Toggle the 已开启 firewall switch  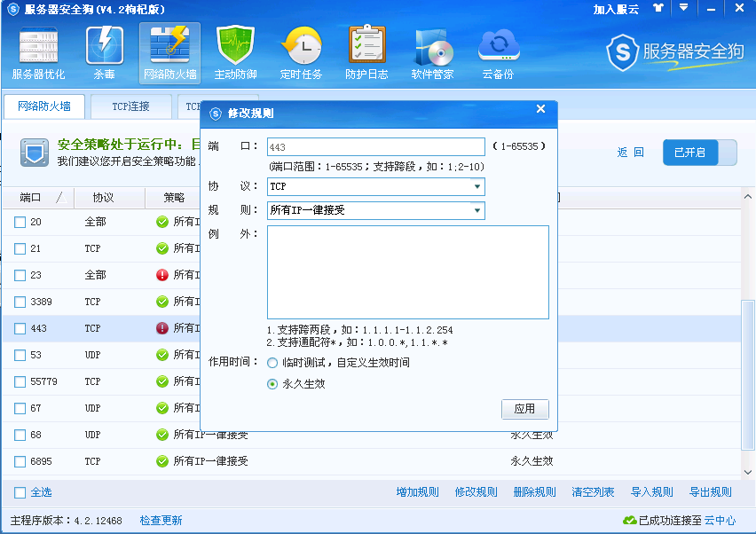[699, 153]
